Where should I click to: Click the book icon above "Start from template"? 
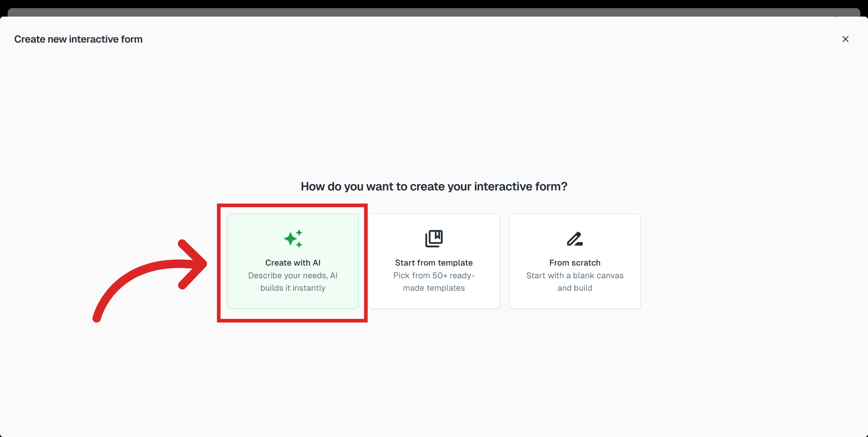point(434,238)
